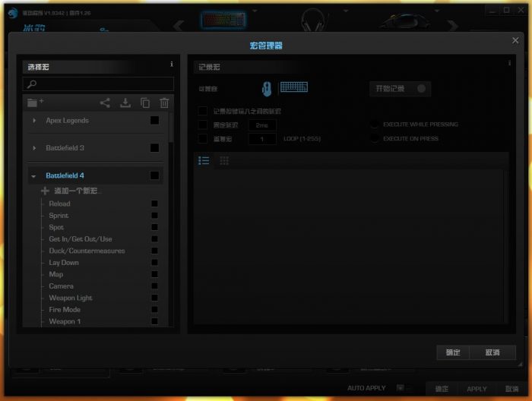Select the mouse record source icon

tap(267, 89)
